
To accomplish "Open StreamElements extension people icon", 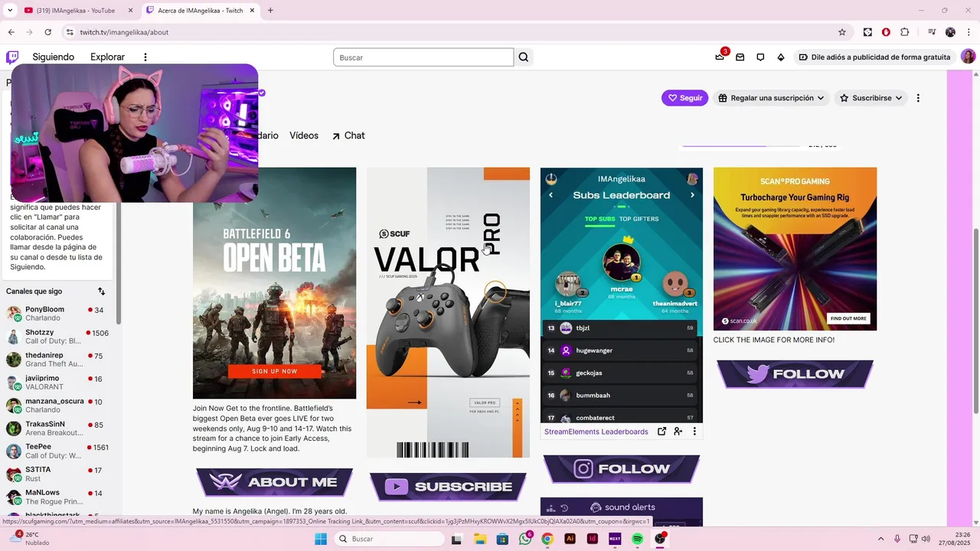I will click(678, 432).
